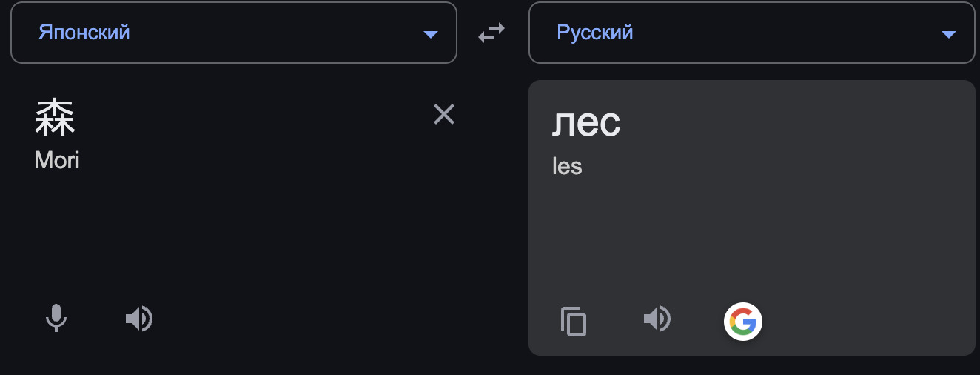Viewport: 980px width, 375px height.
Task: Start voice input with the microphone
Action: click(x=56, y=319)
